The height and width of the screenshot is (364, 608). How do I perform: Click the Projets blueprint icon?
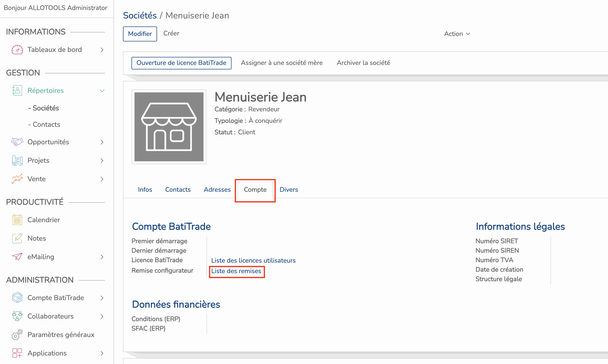point(17,161)
